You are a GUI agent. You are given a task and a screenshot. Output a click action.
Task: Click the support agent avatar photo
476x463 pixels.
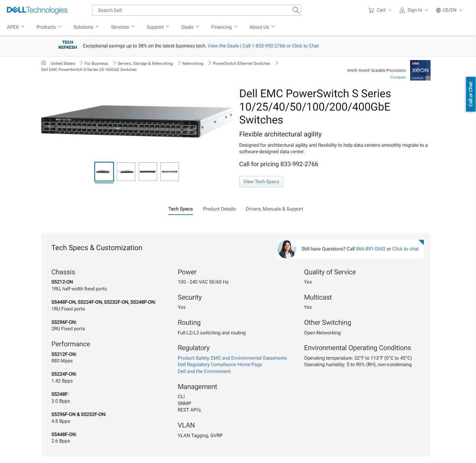pos(287,249)
